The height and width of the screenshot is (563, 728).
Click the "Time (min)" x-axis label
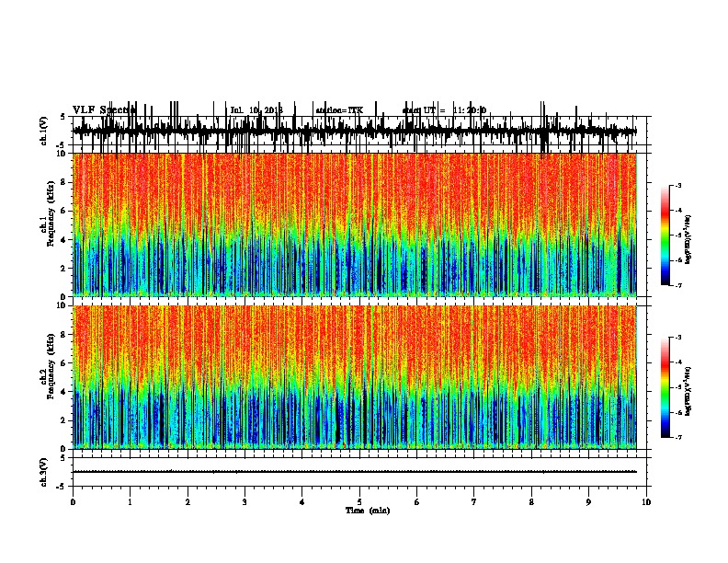(368, 511)
